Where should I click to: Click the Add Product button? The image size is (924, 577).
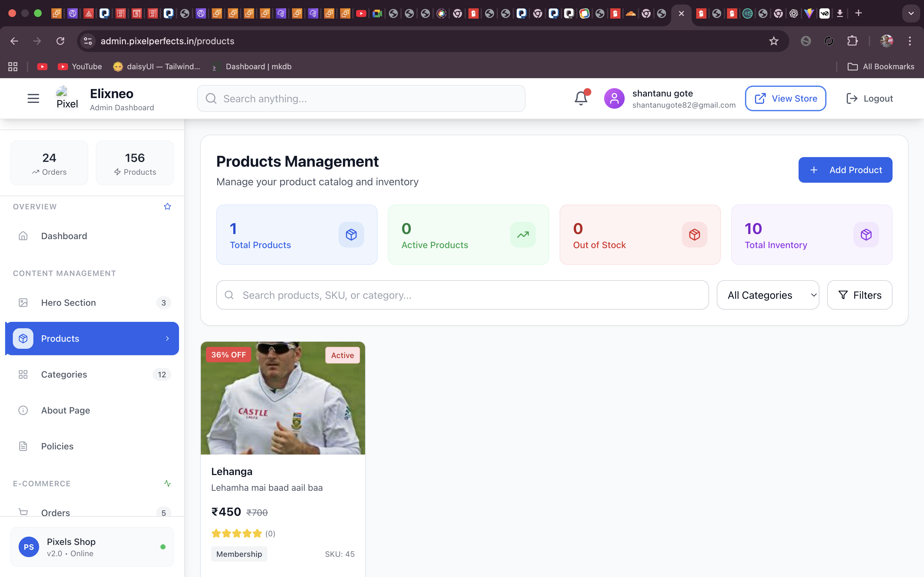pos(845,170)
